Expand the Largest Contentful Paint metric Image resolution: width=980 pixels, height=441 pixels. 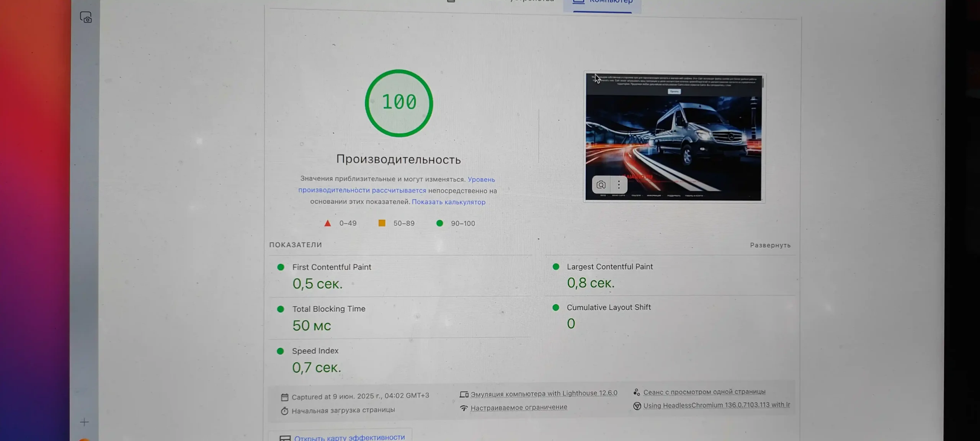[609, 266]
